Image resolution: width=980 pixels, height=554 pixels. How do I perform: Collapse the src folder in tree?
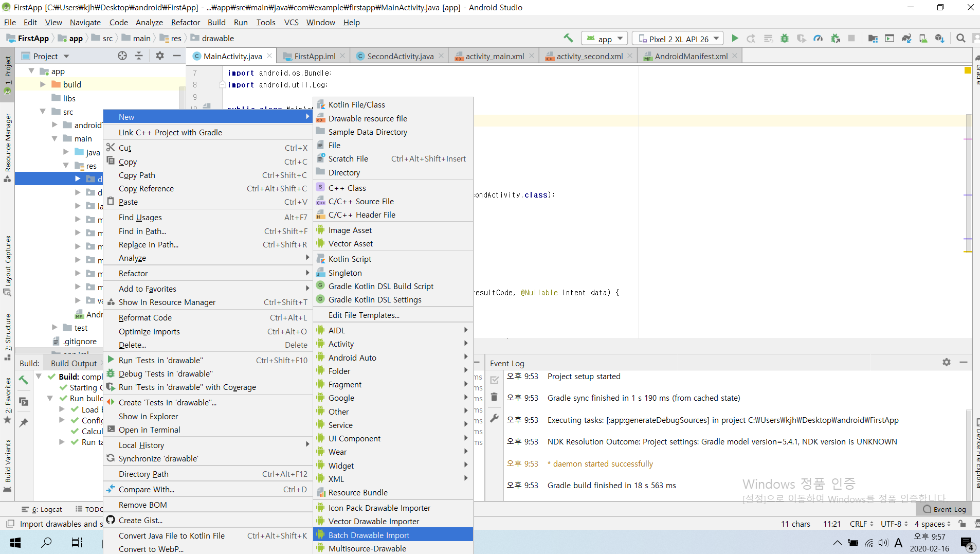coord(43,112)
